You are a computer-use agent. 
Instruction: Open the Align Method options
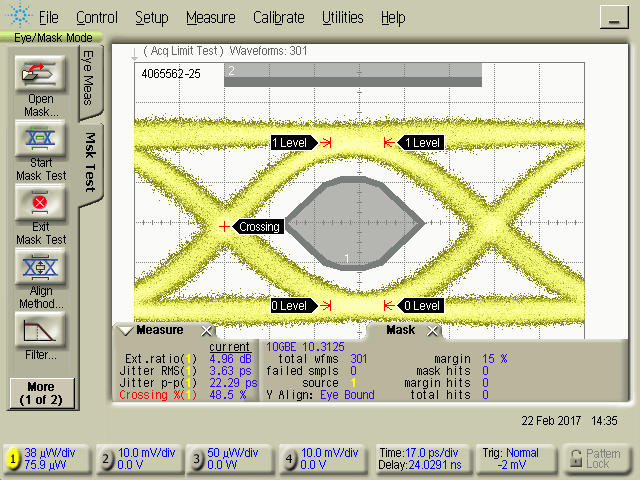40,269
